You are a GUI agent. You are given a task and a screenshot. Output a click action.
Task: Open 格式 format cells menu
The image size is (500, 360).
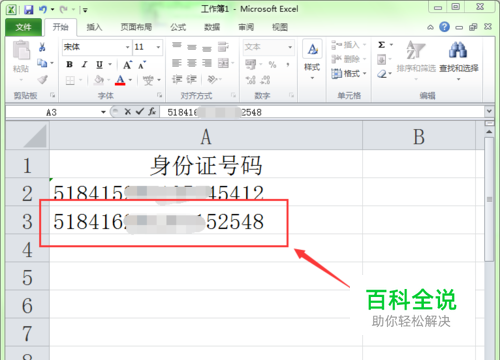click(349, 73)
